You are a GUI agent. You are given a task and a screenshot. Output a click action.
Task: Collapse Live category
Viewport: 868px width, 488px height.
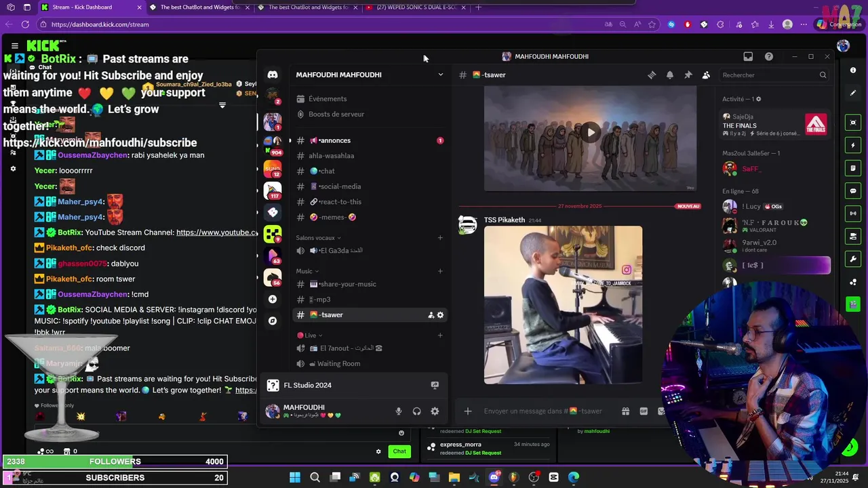pos(309,335)
